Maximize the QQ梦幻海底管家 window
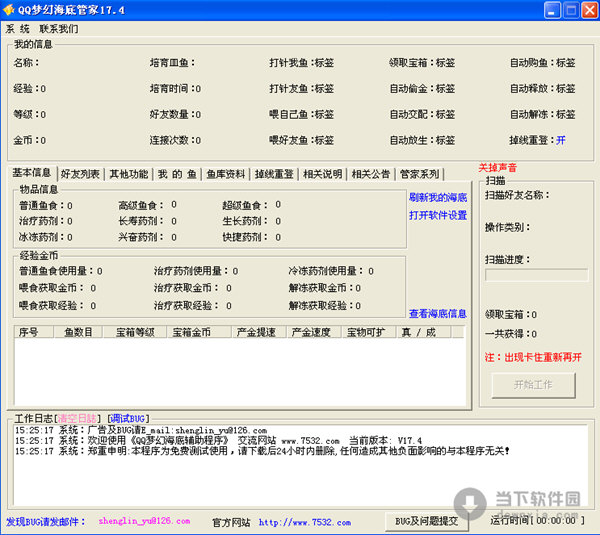Screen dimensions: 600x535 click(x=571, y=10)
